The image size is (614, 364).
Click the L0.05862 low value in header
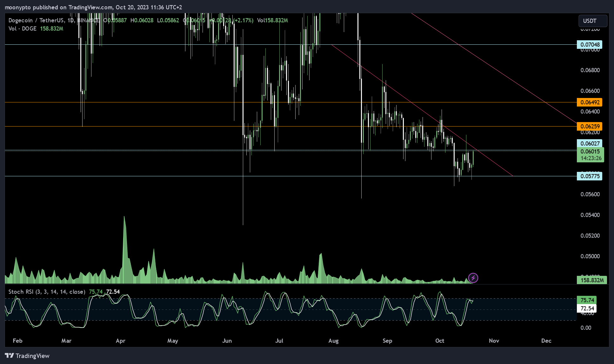[x=168, y=20]
